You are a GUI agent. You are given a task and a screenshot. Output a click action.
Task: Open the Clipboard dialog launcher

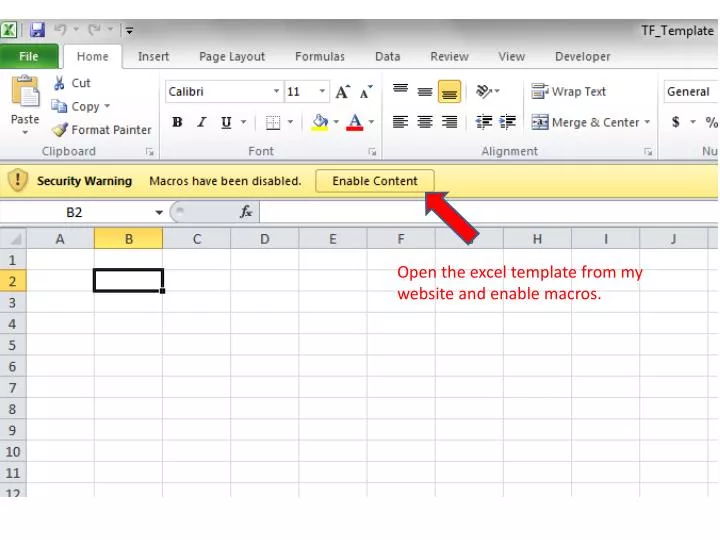(x=149, y=152)
